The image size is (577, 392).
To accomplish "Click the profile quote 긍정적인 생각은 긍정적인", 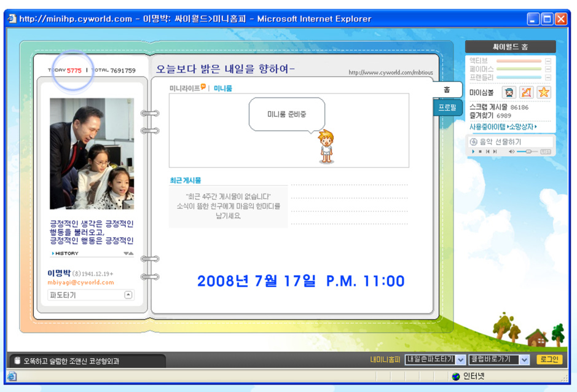I will pyautogui.click(x=92, y=224).
